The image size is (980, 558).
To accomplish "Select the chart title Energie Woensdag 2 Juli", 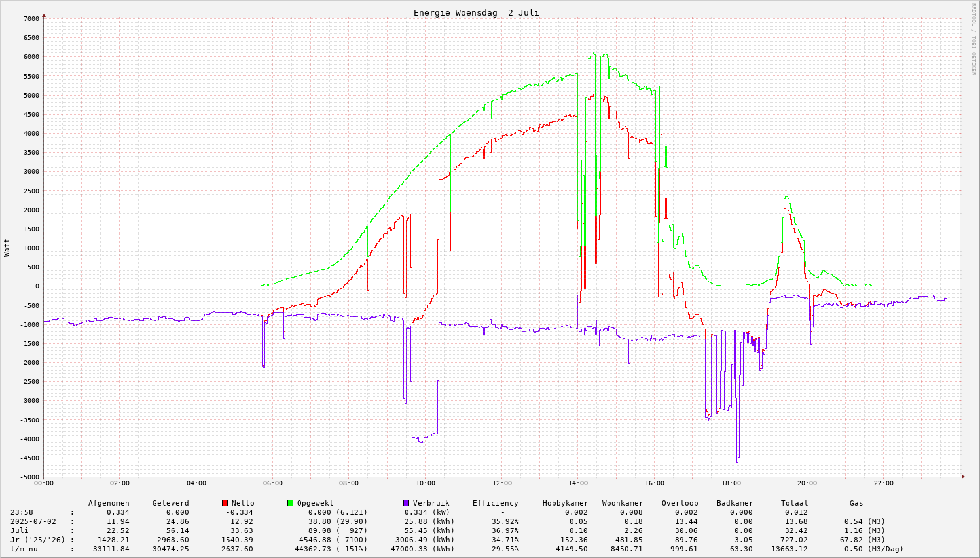I will coord(476,13).
